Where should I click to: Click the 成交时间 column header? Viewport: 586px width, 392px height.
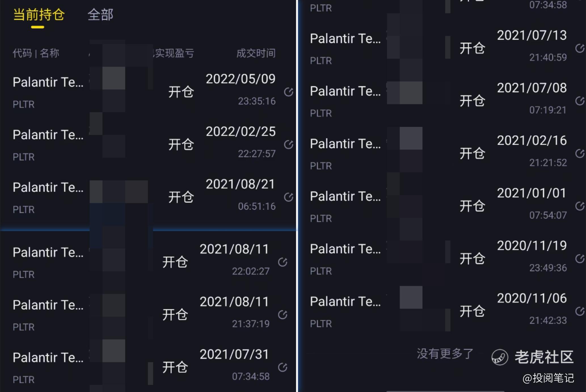pyautogui.click(x=256, y=53)
